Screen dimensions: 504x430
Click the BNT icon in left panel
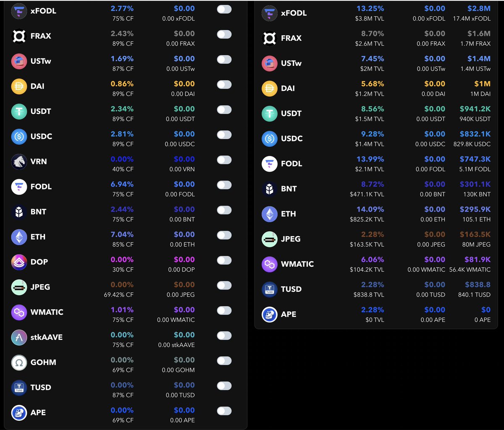point(19,212)
